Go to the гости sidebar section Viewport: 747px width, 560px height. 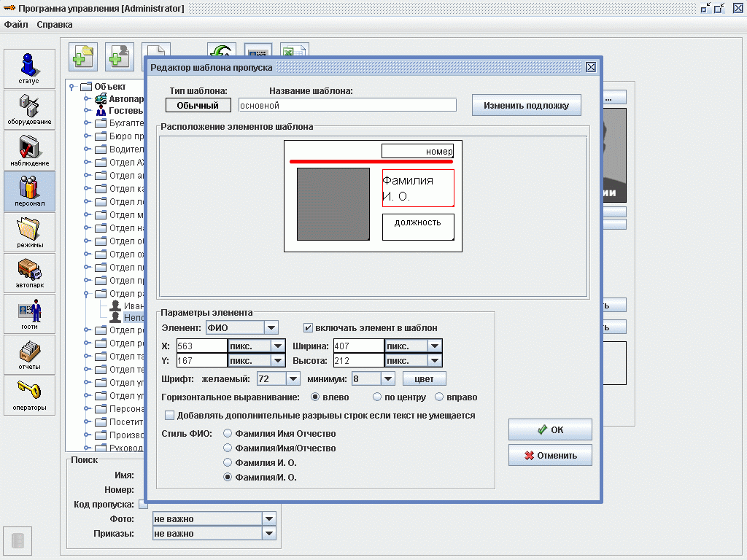(x=29, y=314)
